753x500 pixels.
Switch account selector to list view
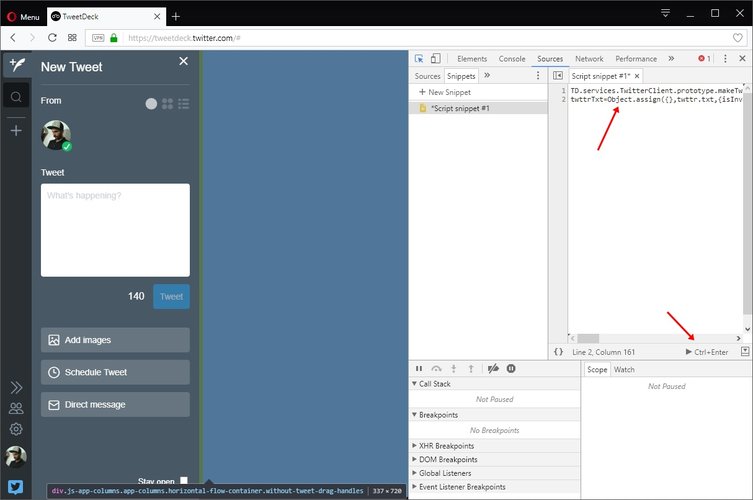point(183,104)
